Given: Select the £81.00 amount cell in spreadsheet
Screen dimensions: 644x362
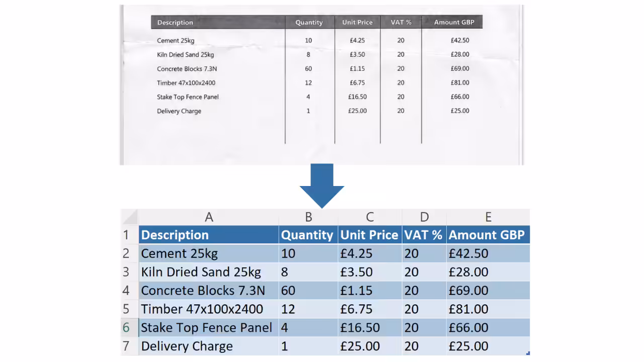Looking at the screenshot, I should [x=488, y=309].
